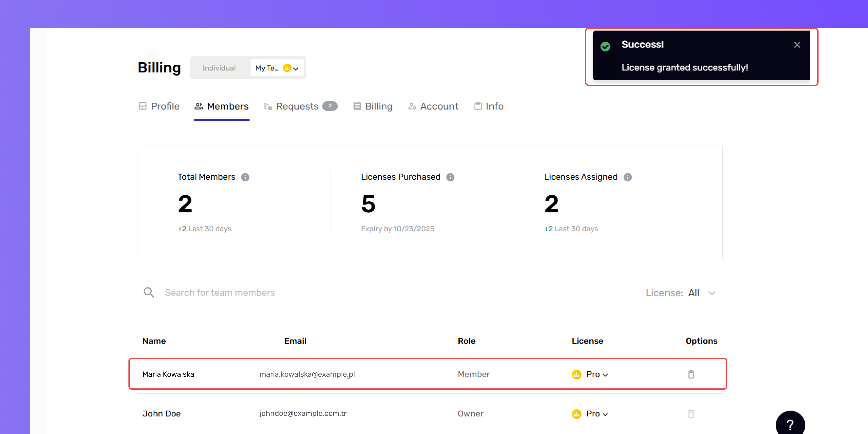The image size is (868, 434).
Task: Click the Total Members label
Action: [206, 177]
